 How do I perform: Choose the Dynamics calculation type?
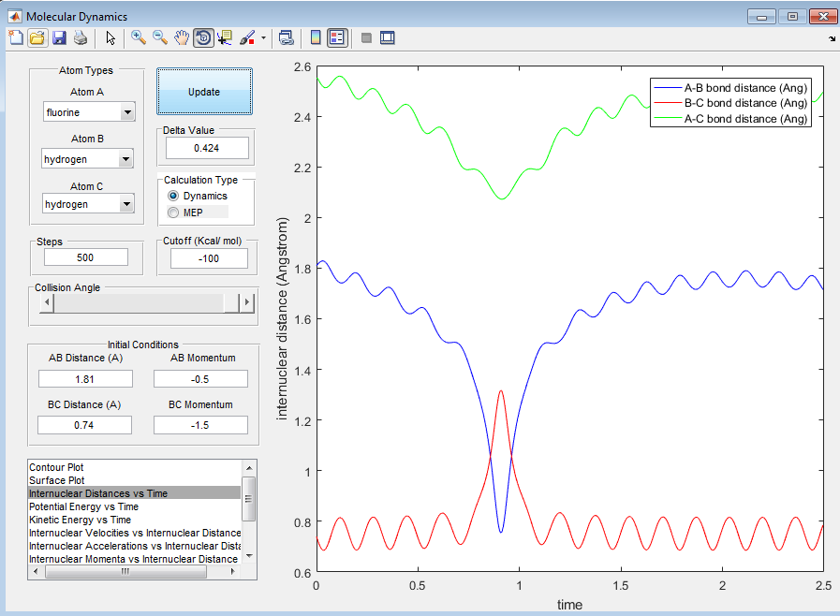pos(172,196)
